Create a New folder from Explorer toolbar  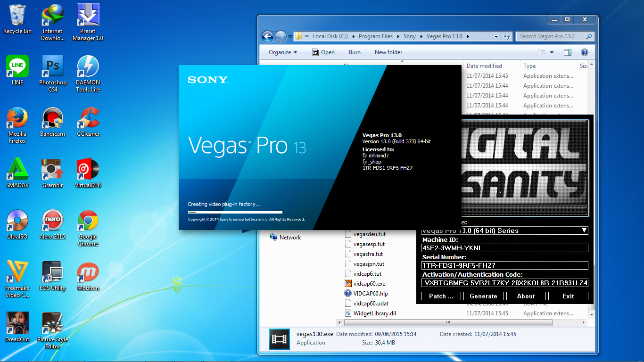click(x=388, y=52)
